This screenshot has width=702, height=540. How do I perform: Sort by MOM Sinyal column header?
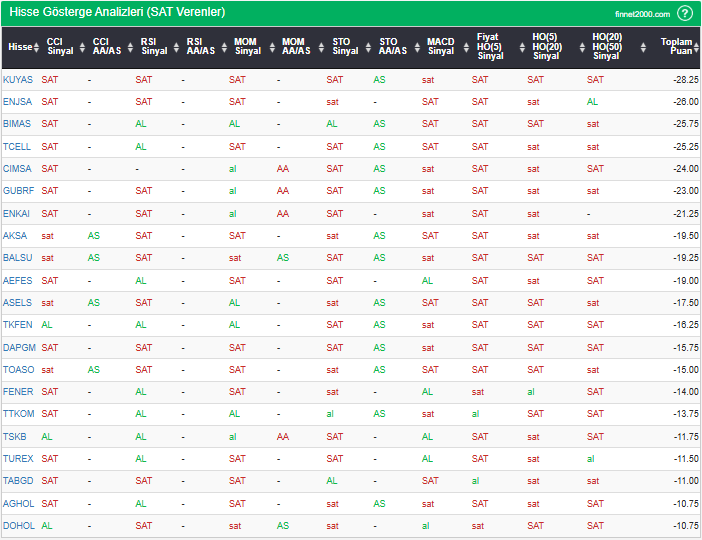coord(247,47)
